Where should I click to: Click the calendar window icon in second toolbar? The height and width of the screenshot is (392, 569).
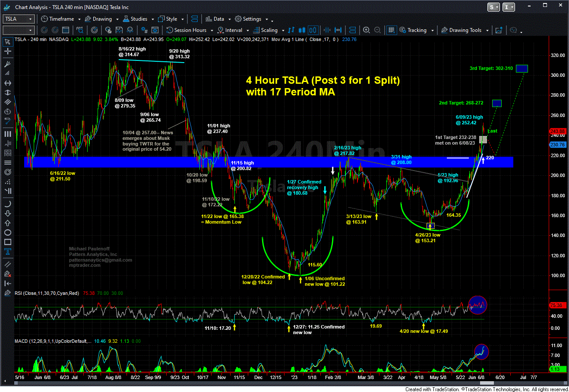(66, 30)
